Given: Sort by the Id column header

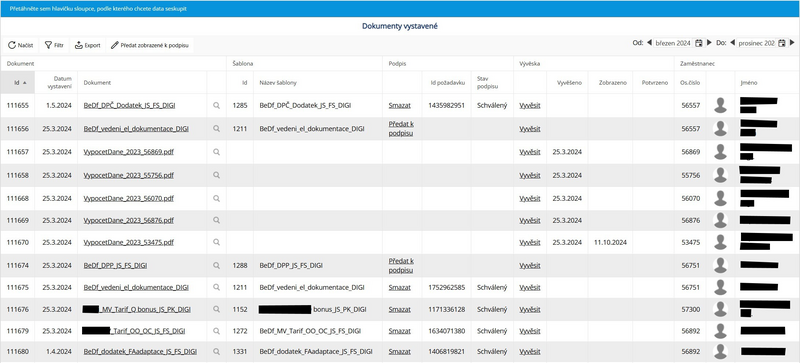Looking at the screenshot, I should 18,82.
